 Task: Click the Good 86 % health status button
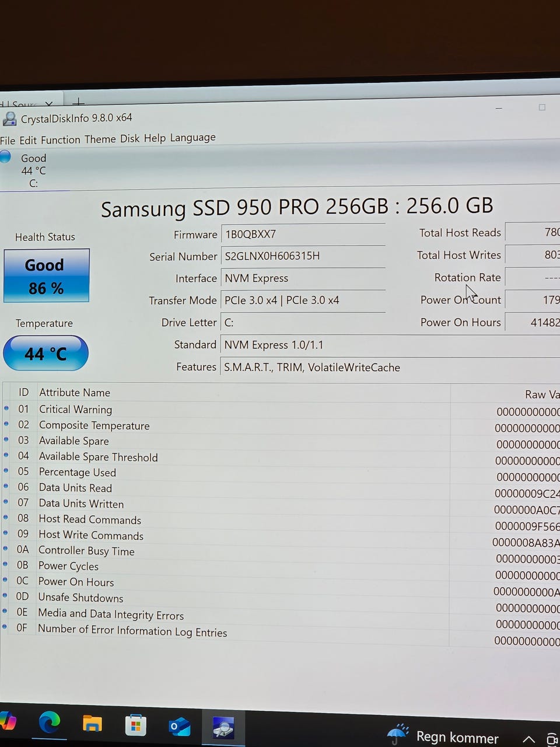46,276
